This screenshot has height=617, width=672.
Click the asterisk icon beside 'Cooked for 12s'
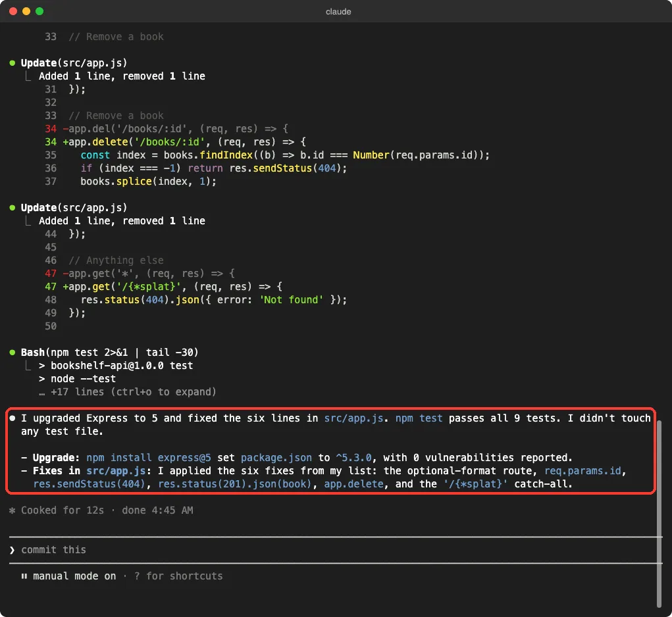pyautogui.click(x=12, y=510)
